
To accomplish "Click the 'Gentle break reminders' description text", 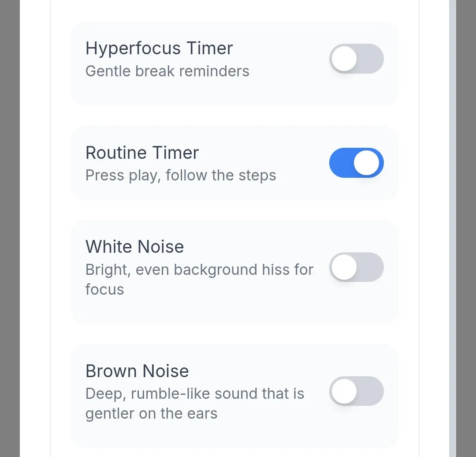I will coord(167,71).
